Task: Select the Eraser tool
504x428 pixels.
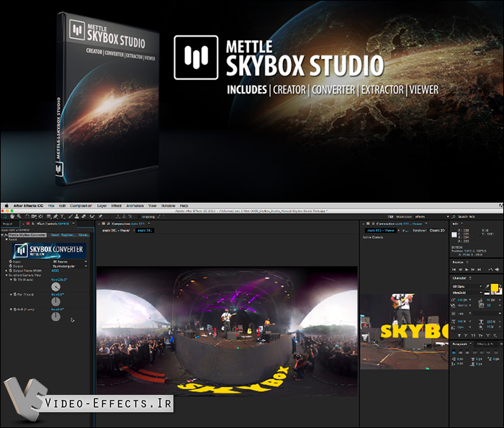Action: (84, 217)
